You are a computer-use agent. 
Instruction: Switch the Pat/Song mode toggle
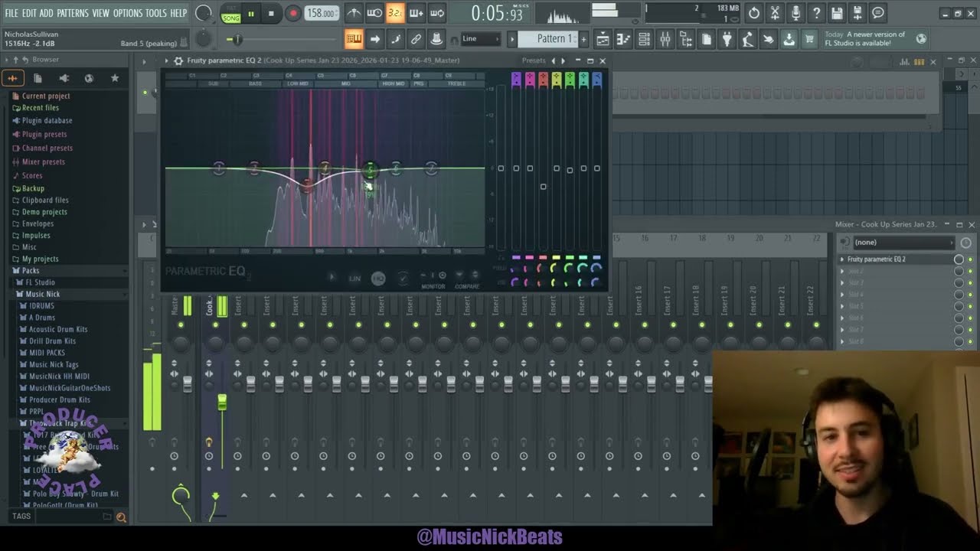(x=230, y=13)
